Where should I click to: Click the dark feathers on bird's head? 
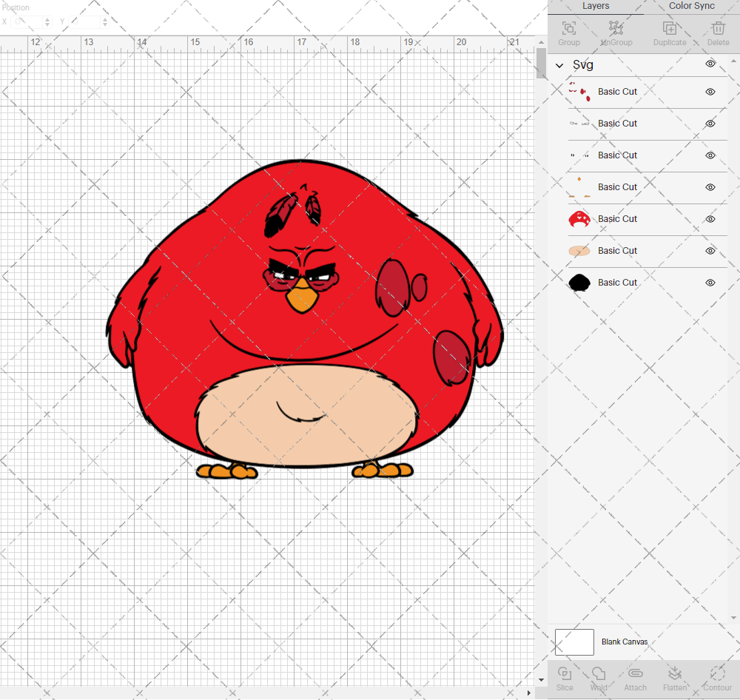tap(292, 210)
